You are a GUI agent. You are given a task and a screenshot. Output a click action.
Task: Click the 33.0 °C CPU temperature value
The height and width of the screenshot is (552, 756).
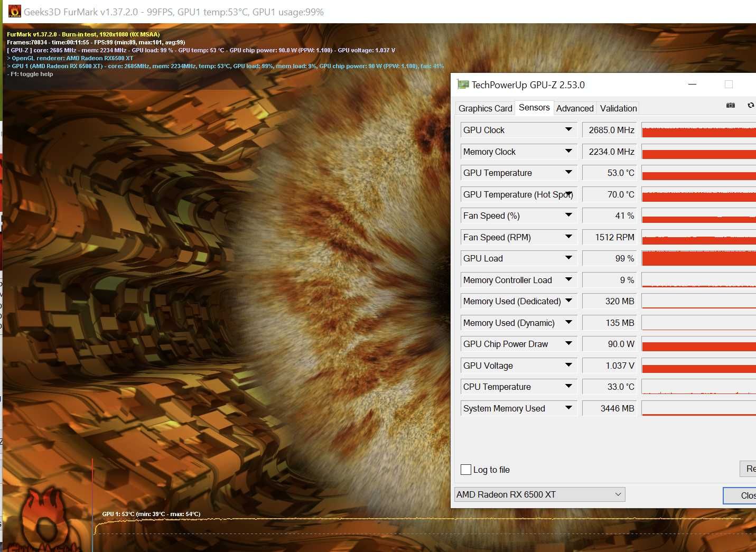609,387
